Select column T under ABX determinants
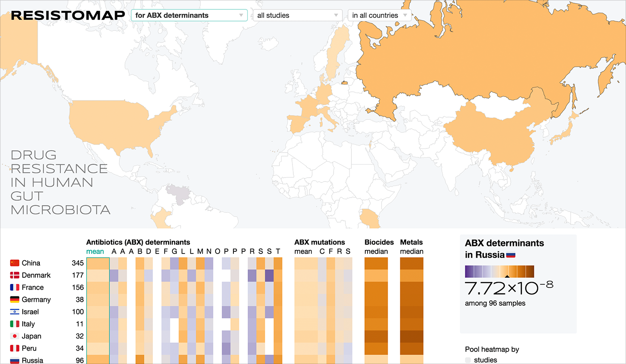 278,251
